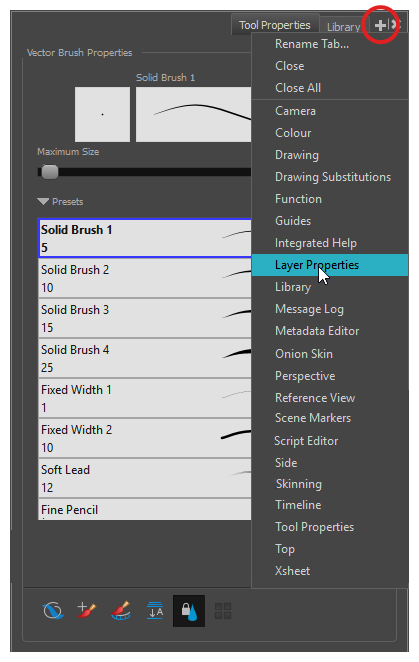
Task: Toggle Respect Protected Colour lock icon
Action: point(189,611)
